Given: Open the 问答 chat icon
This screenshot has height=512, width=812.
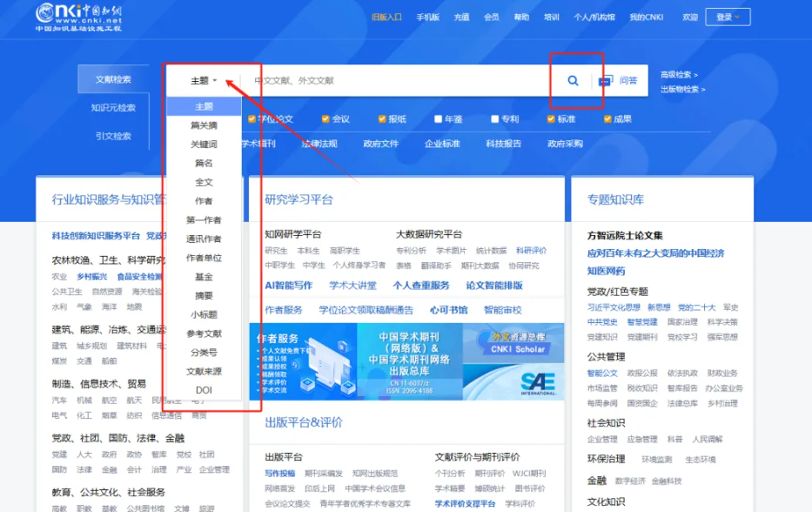Looking at the screenshot, I should [x=606, y=80].
